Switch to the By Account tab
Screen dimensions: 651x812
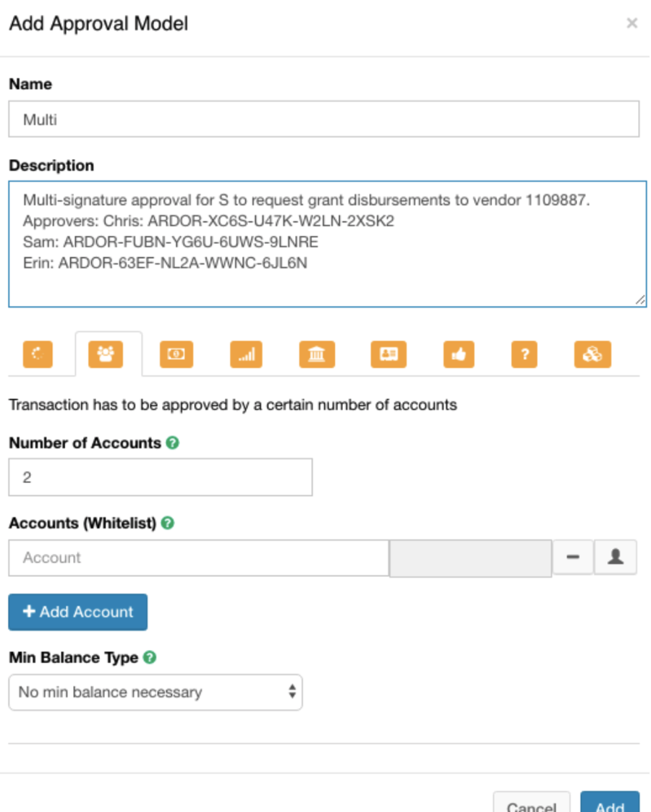104,354
